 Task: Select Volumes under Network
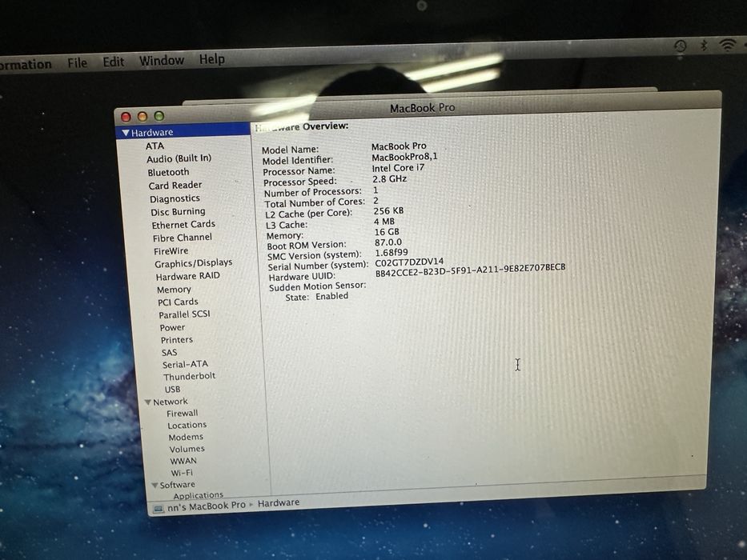coord(187,449)
